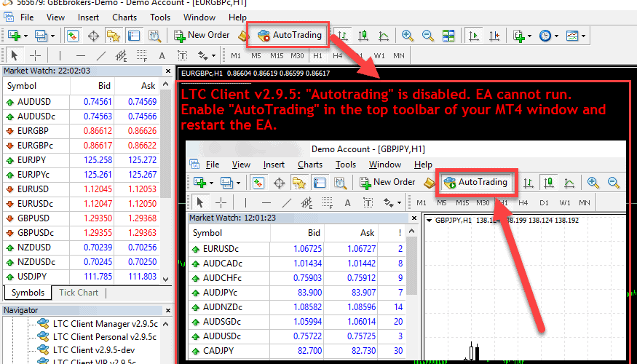Toggle the Data Window crosshair button

pyautogui.click(x=93, y=36)
